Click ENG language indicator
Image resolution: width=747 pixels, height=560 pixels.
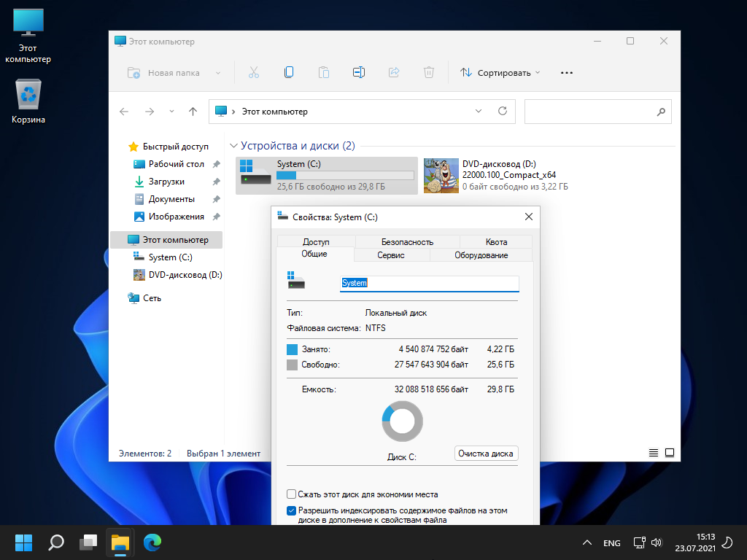(x=612, y=542)
